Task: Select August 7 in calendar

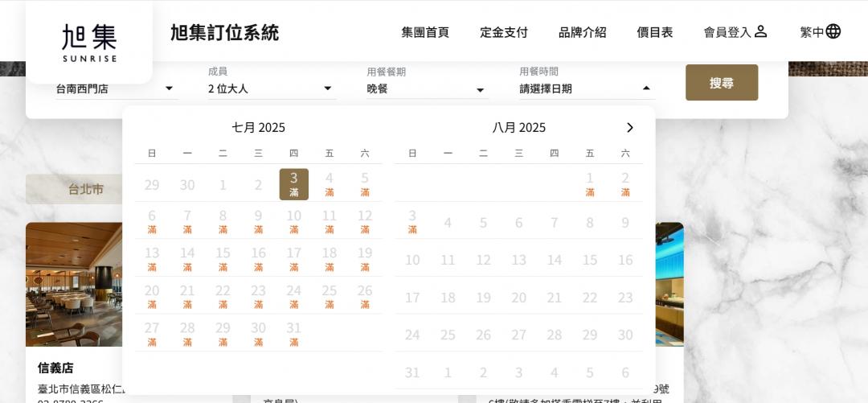Action: [x=554, y=223]
